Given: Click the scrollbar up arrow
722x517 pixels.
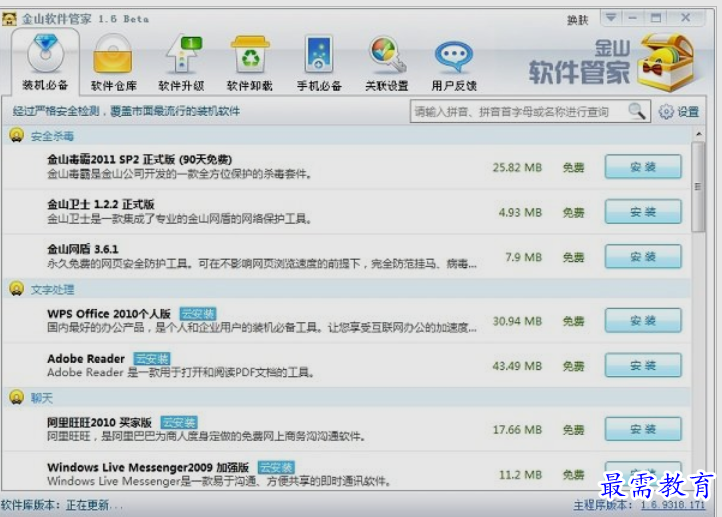Looking at the screenshot, I should tap(699, 134).
